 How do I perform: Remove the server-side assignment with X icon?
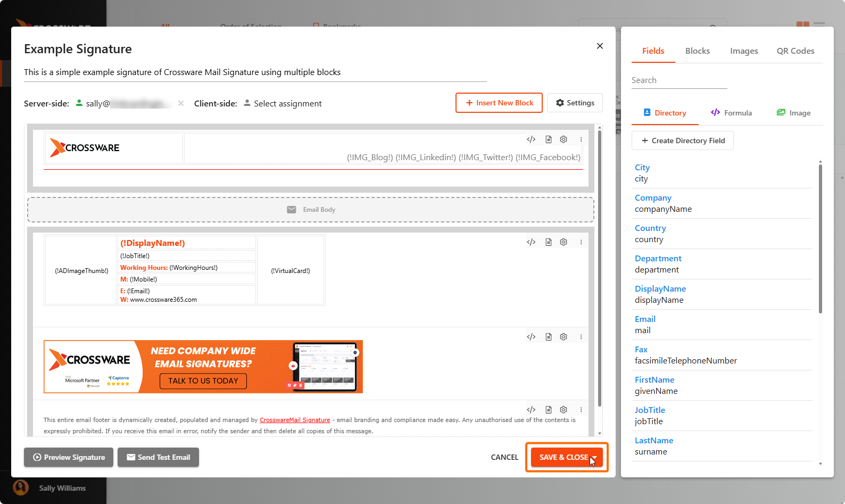pyautogui.click(x=181, y=103)
